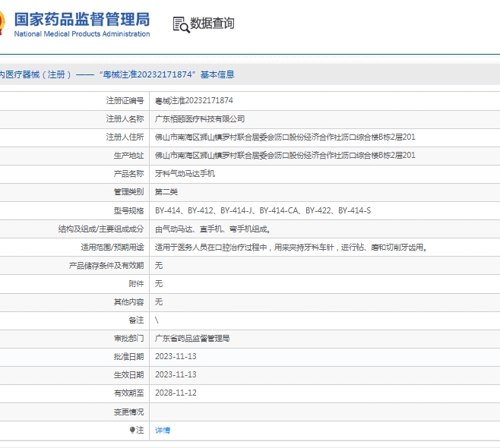This screenshot has height=448, width=500.
Task: Click the 有效期至 label
Action: click(x=129, y=393)
